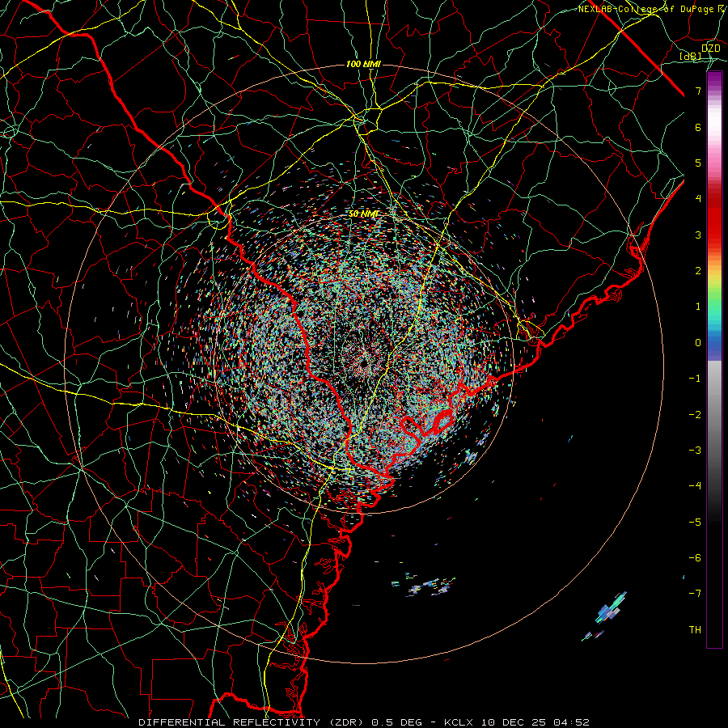The image size is (728, 728).
Task: Click the -4 value on color scale
Action: point(695,486)
